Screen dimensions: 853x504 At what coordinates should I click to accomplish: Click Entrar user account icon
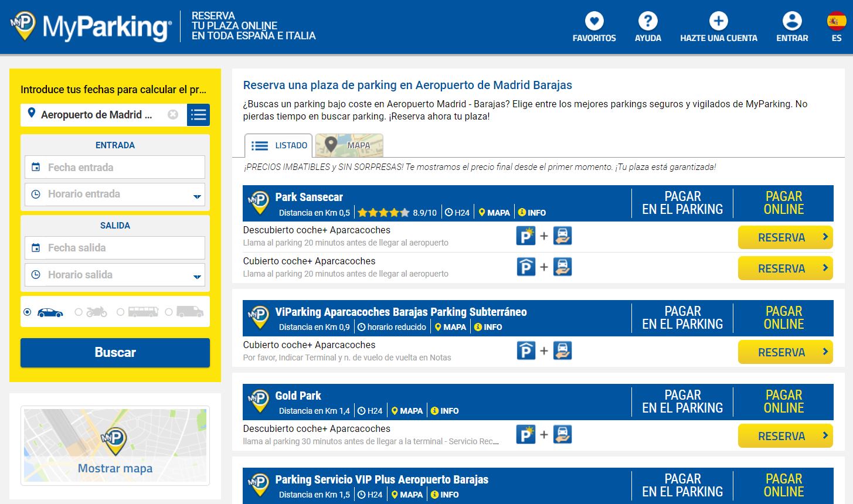coord(792,21)
